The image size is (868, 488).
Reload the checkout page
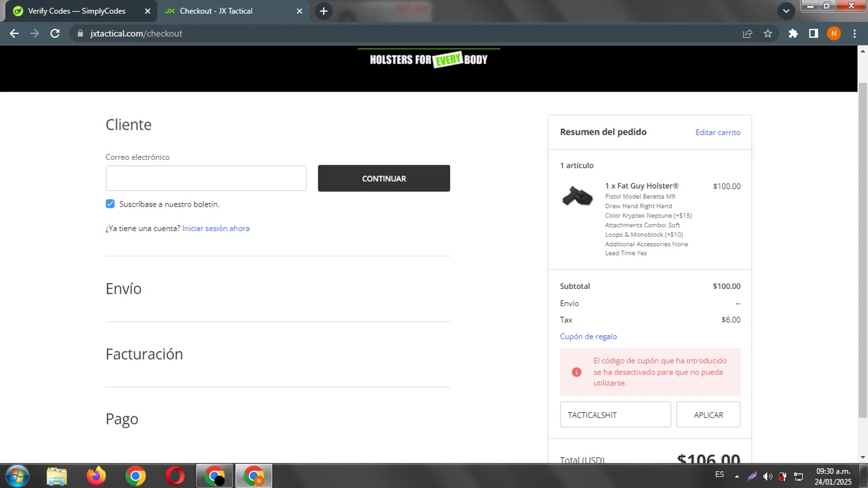[55, 34]
